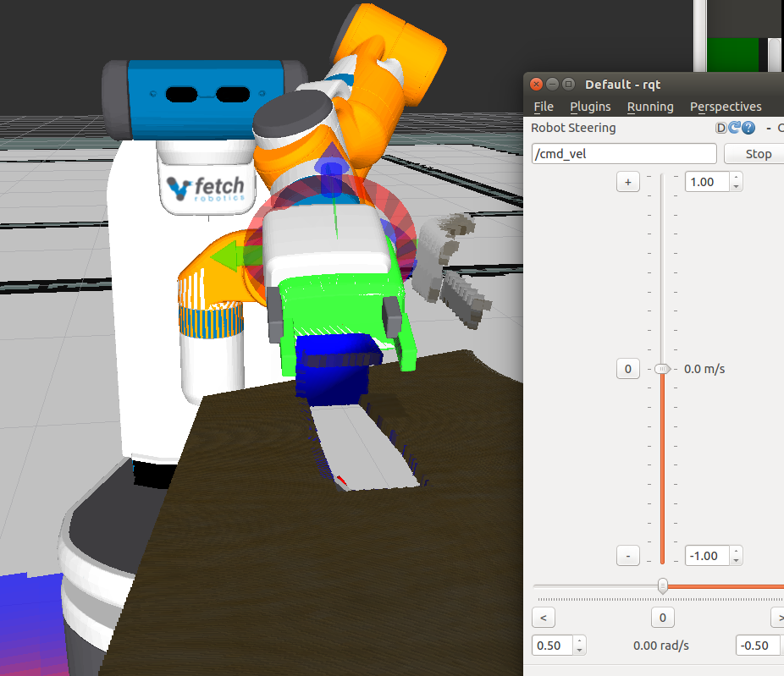Collapse Robot Steering with the dash icon
This screenshot has height=676, width=784.
pyautogui.click(x=769, y=128)
